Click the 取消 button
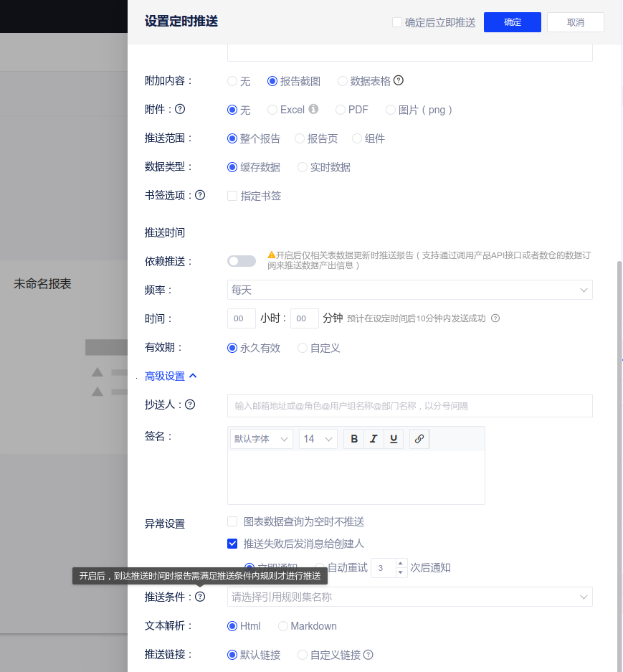Viewport: 623px width, 672px height. [575, 22]
